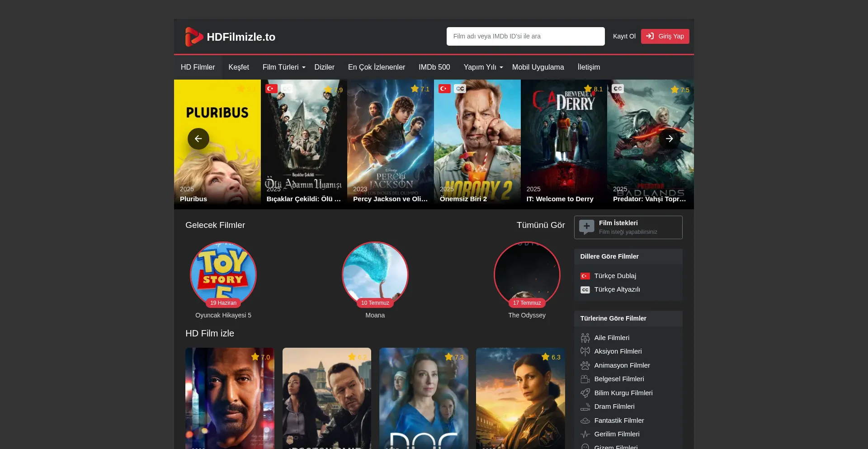
Task: Open the Percy Jackson ve Olimposlular poster
Action: (x=391, y=144)
